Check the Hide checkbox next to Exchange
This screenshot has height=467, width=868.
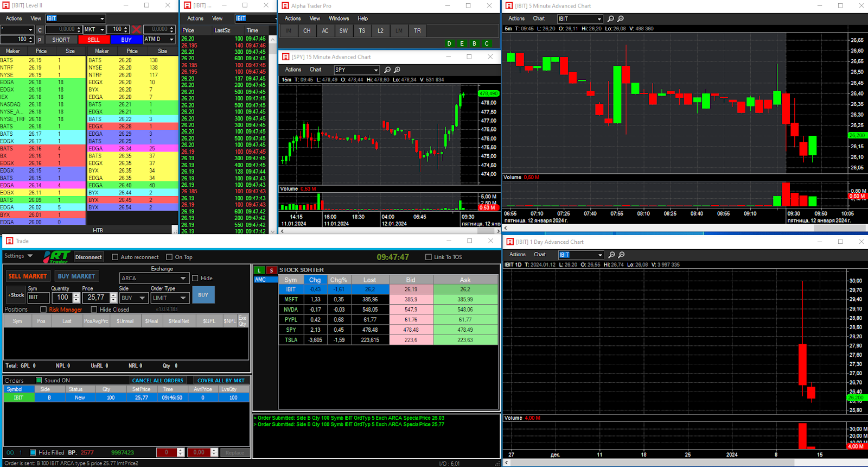[x=195, y=278]
